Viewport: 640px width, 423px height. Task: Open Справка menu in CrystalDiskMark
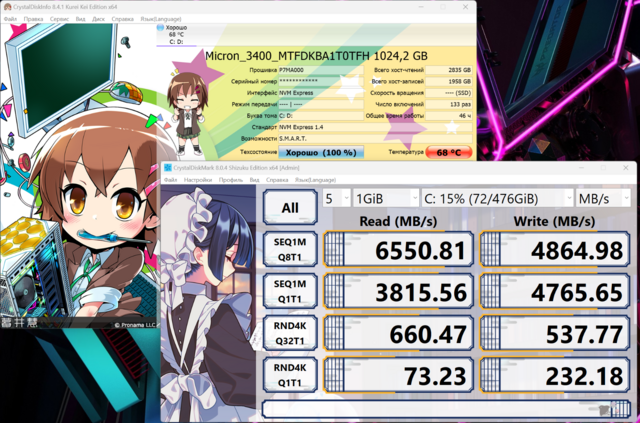point(277,180)
